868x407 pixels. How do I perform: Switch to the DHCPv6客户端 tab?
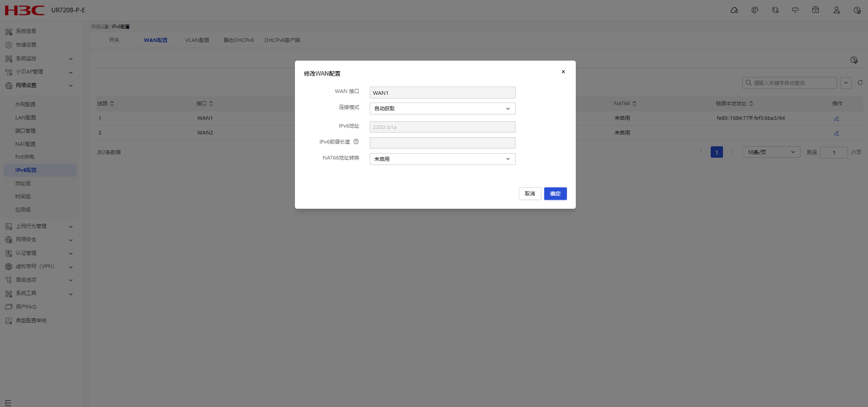tap(282, 40)
